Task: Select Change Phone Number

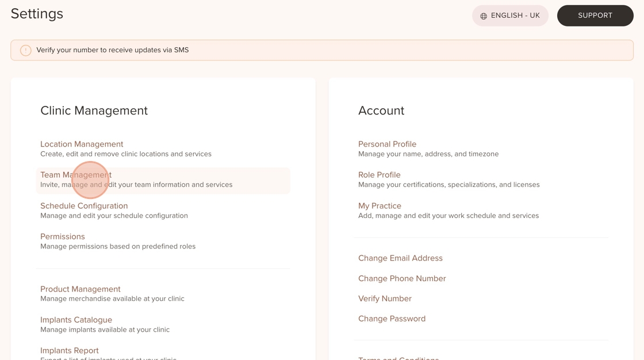Action: 402,278
